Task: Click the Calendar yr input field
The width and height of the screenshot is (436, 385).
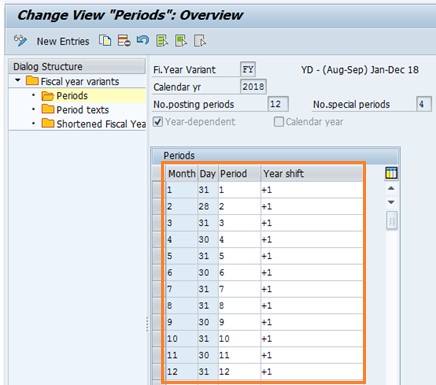Action: click(253, 87)
